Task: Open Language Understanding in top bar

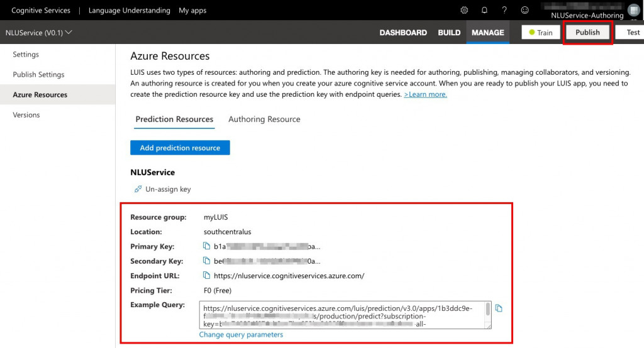Action: 130,10
